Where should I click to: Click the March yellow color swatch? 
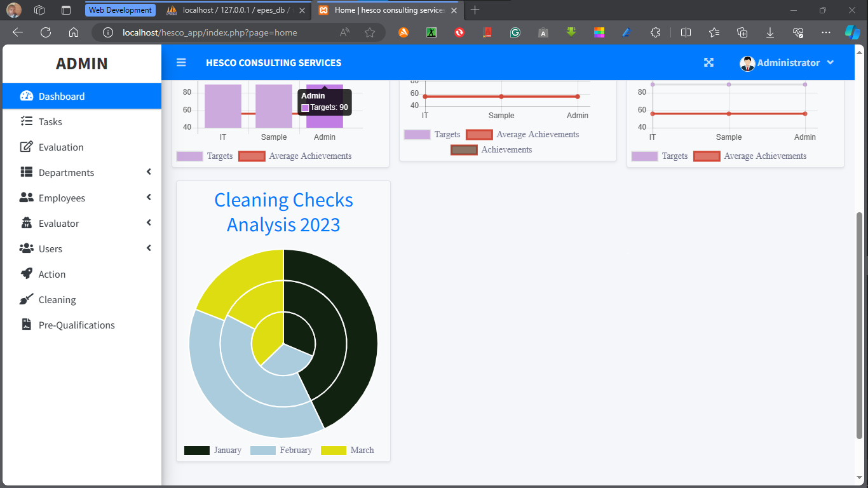click(x=335, y=450)
